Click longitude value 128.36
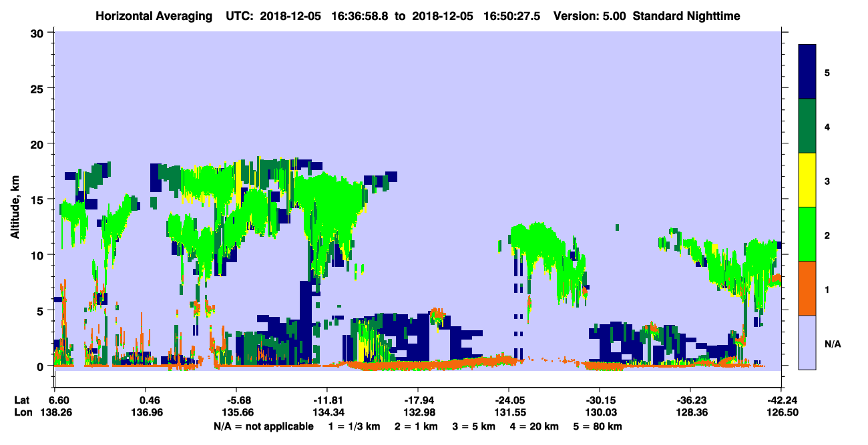This screenshot has width=868, height=445. [690, 413]
